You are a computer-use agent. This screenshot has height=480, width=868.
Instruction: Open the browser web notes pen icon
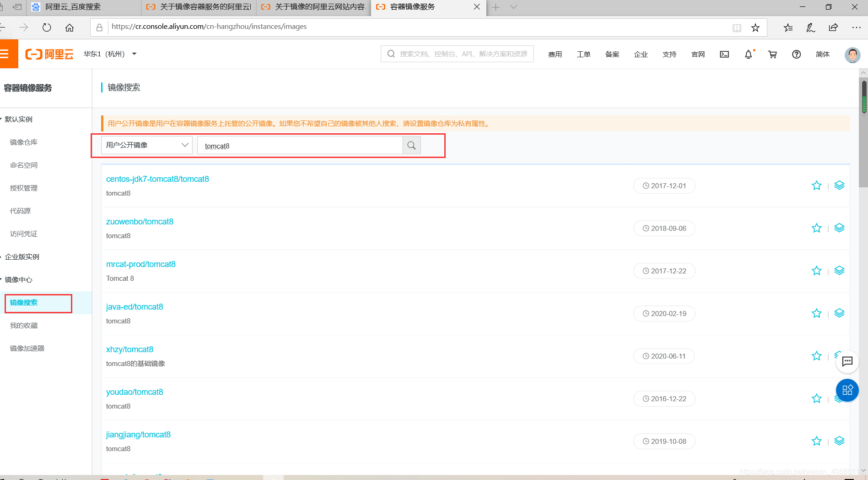810,28
